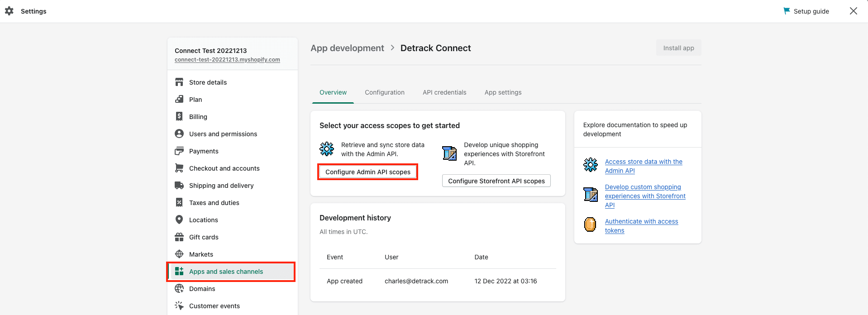Open connect-test-20221213.myshopify.com store link
The image size is (868, 315).
click(x=227, y=60)
